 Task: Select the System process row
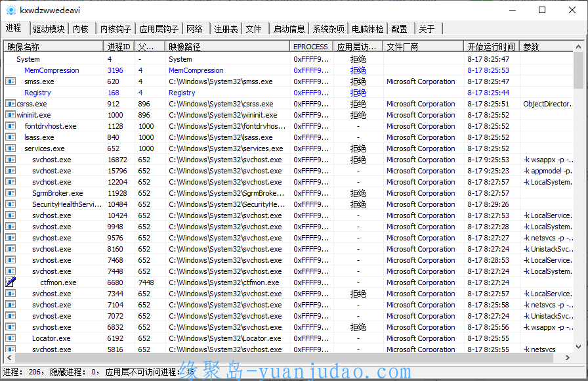pos(289,59)
